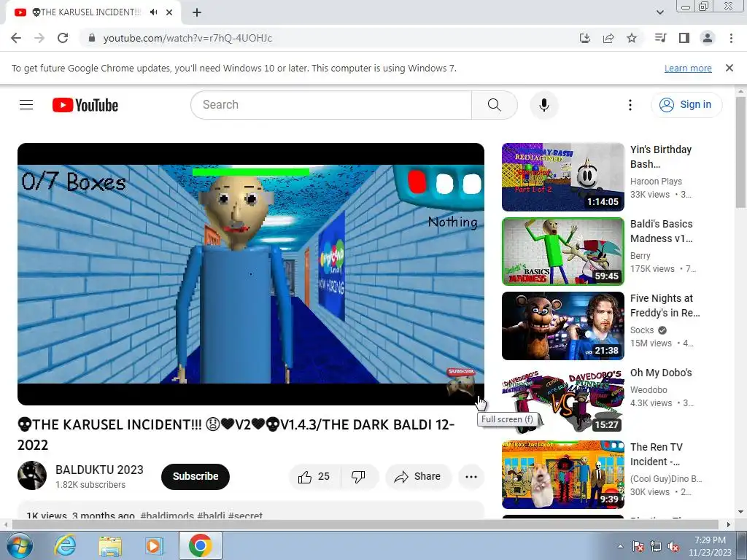Click the #baldimods hashtag
This screenshot has height=560, width=747.
pos(167,516)
